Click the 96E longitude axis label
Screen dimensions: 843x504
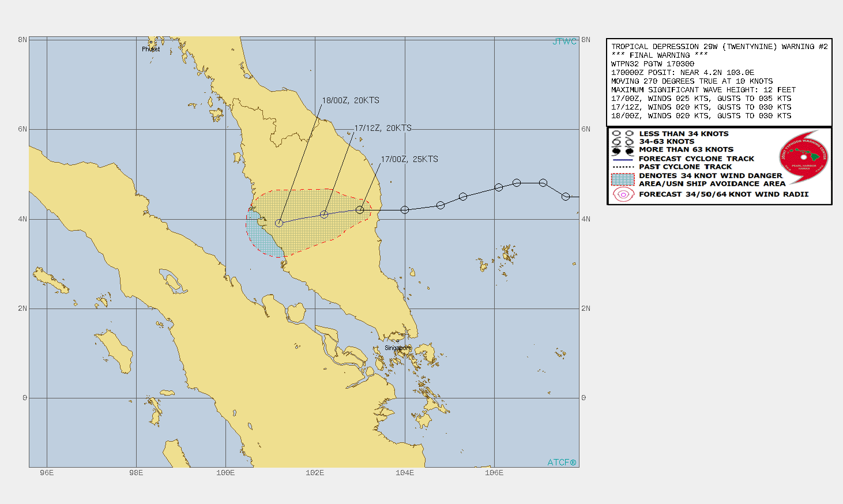click(47, 473)
